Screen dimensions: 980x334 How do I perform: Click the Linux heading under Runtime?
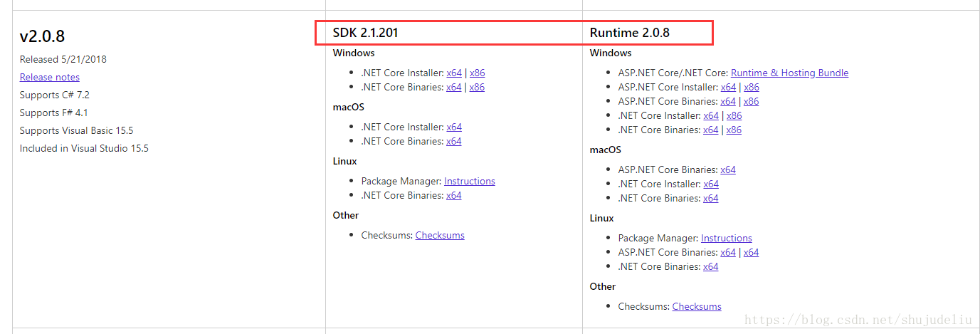(x=602, y=218)
